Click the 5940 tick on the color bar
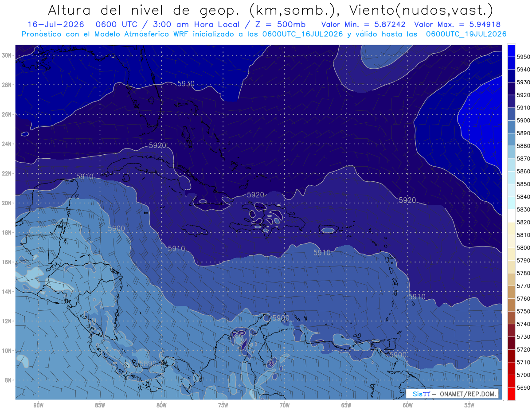532x411 pixels. coord(523,70)
